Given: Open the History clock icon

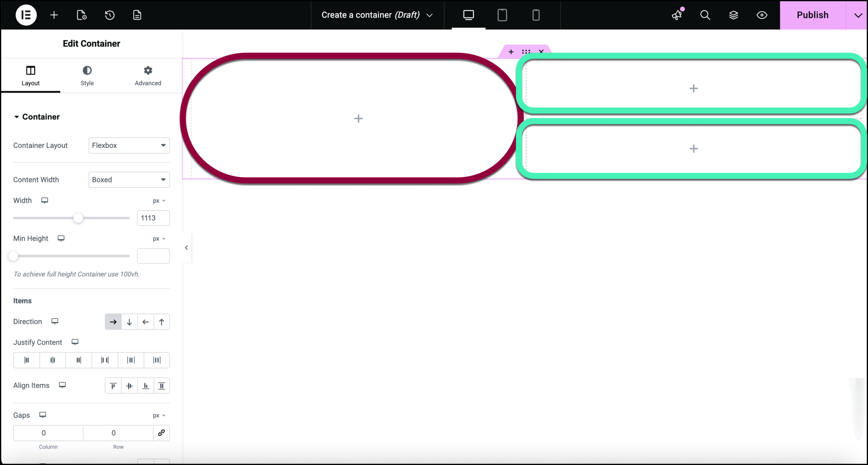Looking at the screenshot, I should [x=110, y=15].
